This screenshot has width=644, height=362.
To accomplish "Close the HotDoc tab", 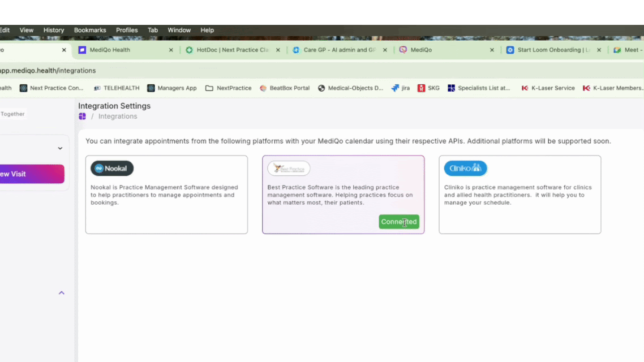I will click(x=278, y=50).
